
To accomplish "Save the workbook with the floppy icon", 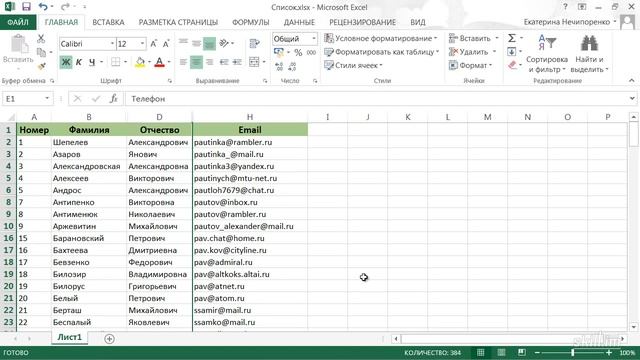I will point(26,7).
